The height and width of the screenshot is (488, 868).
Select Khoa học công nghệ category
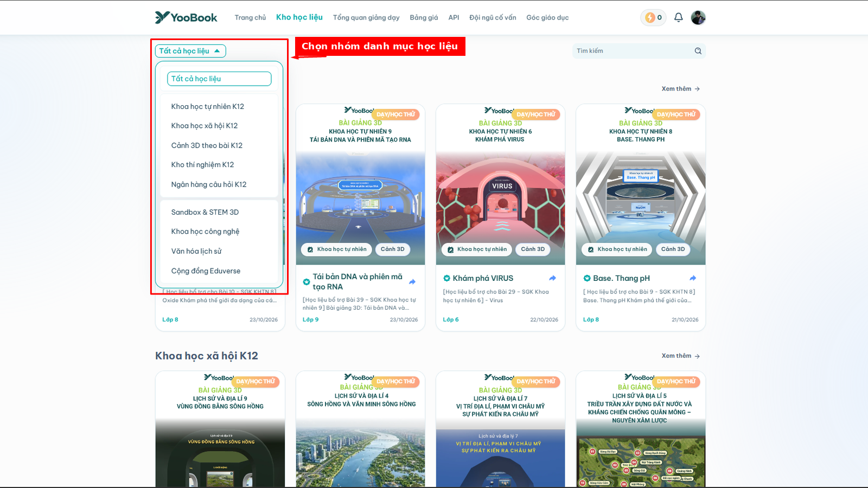[205, 232]
